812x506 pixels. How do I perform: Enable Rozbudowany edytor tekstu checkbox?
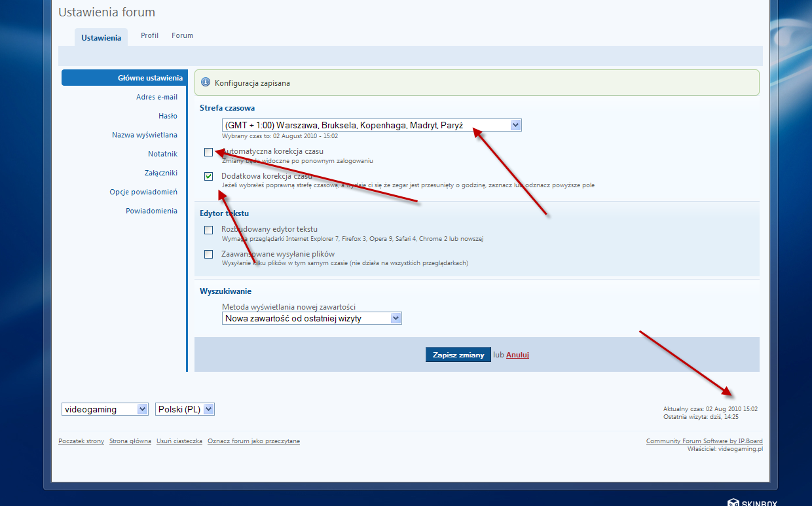tap(208, 230)
